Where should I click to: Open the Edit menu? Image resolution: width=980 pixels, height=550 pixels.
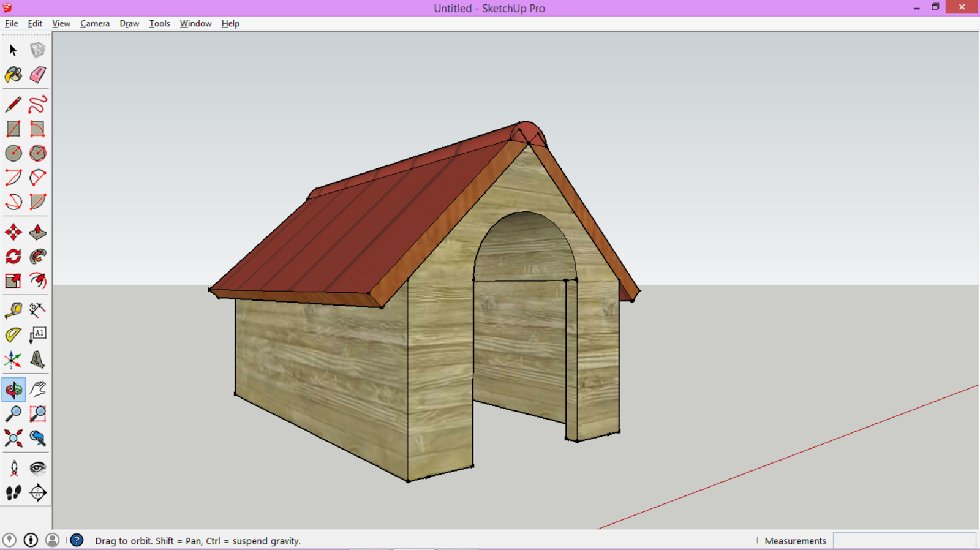[x=35, y=23]
